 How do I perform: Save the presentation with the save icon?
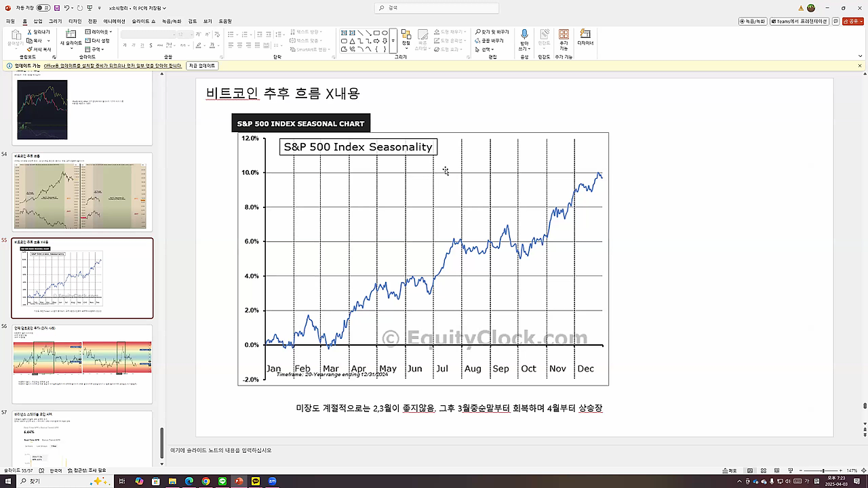tap(56, 8)
